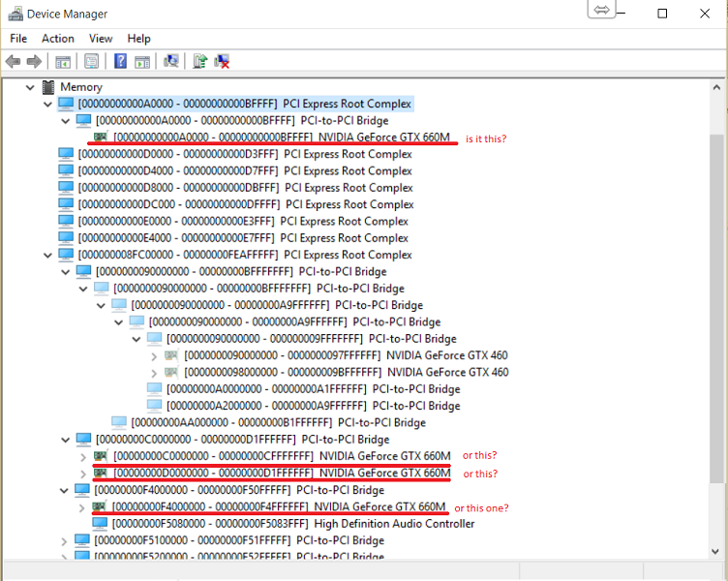Select the 90000000-9FFFFFFF PCI-to-PCI Bridge row text
This screenshot has width=728, height=581.
[x=312, y=339]
